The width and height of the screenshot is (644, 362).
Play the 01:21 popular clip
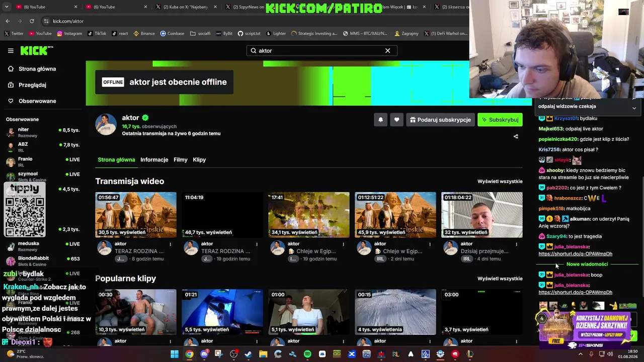tap(222, 312)
